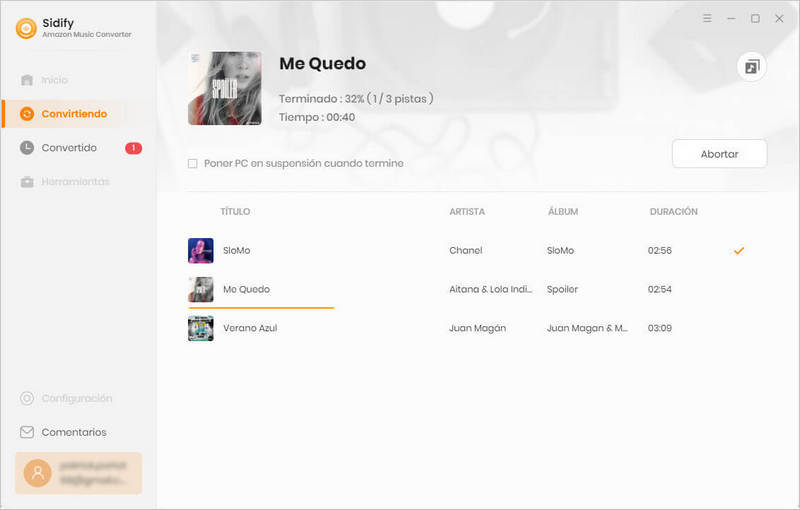The image size is (800, 510).
Task: Select the Me Quedo track title in list
Action: click(x=246, y=289)
